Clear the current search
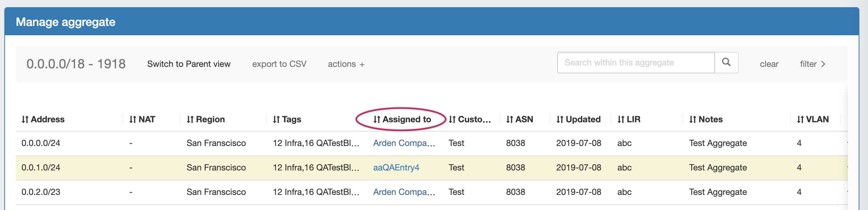 click(769, 64)
